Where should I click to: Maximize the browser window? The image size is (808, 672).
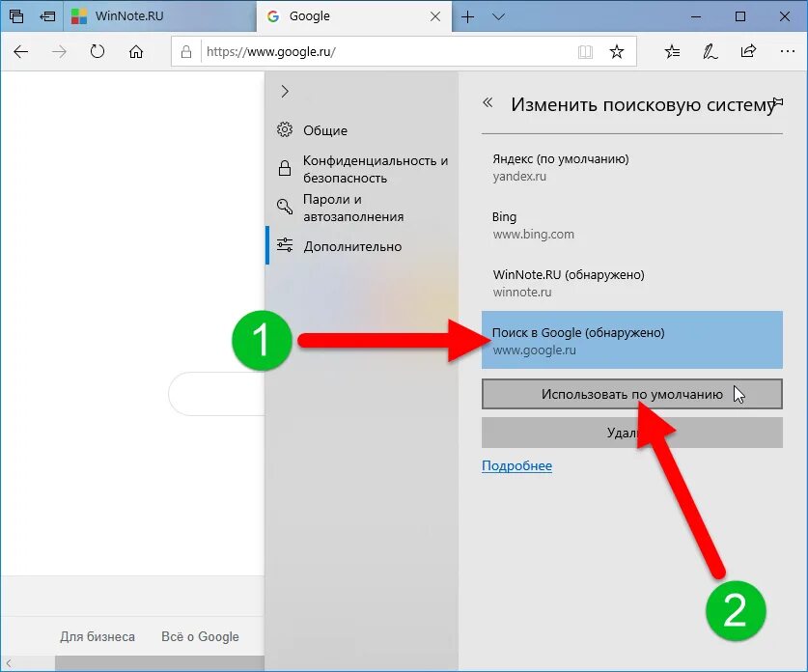point(740,17)
